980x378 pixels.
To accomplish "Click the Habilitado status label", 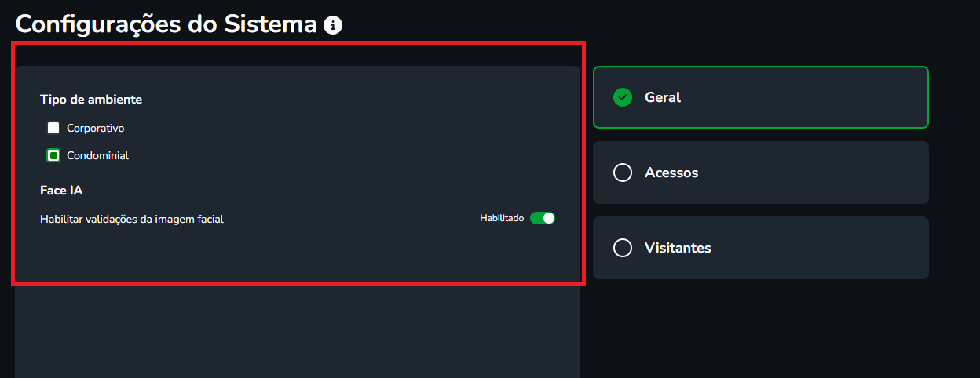I will click(502, 218).
